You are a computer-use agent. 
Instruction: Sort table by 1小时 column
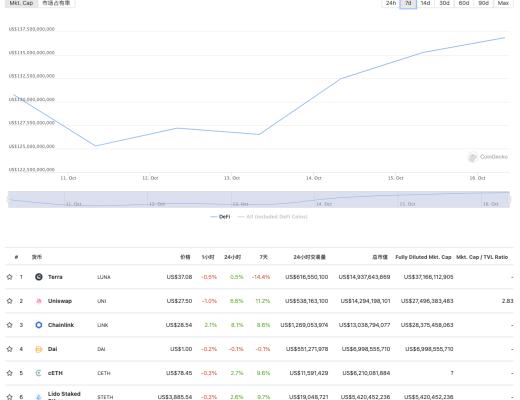(x=208, y=257)
